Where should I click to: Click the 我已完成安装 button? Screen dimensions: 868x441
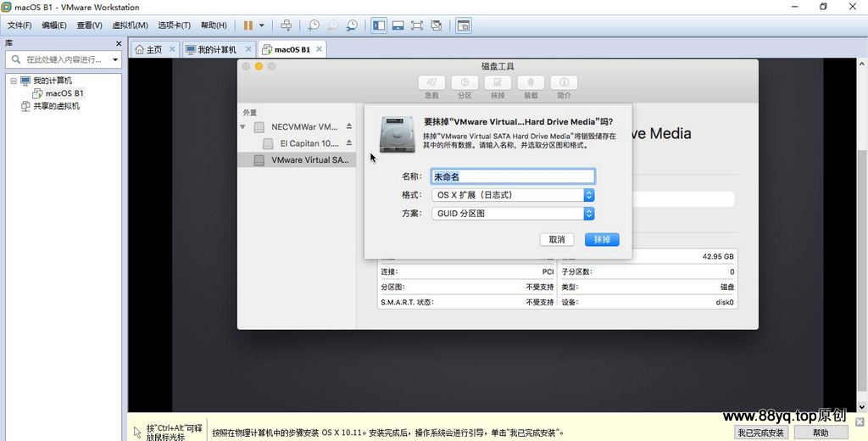point(760,433)
